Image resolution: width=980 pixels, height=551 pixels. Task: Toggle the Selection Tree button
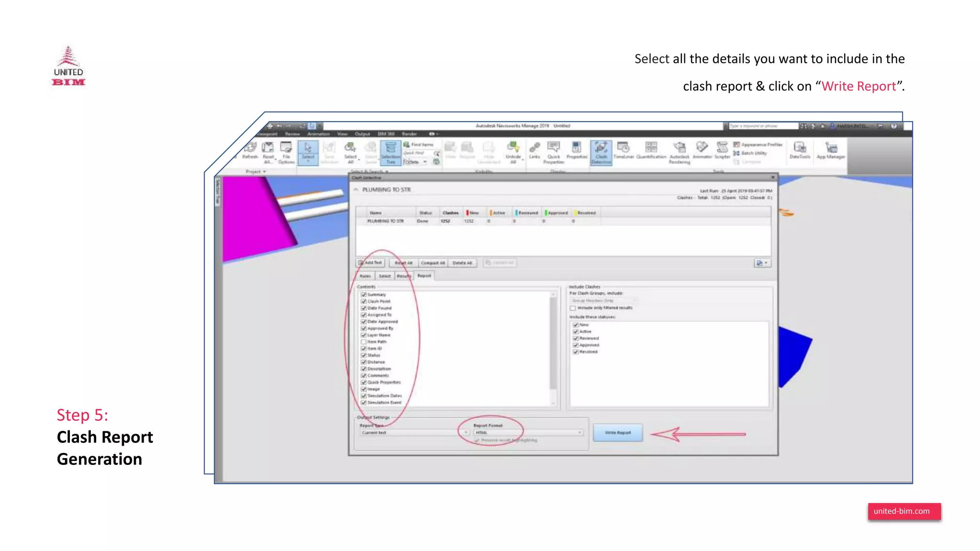(390, 153)
